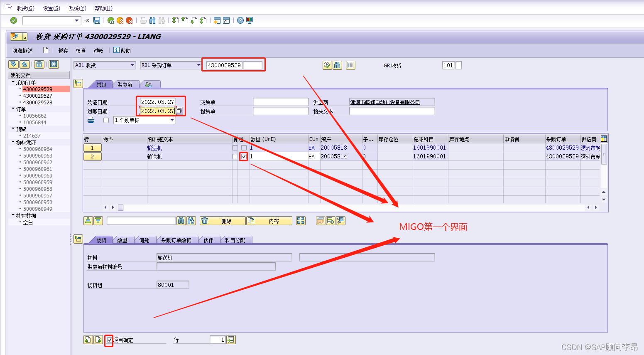Click the find next binoculars icon below table
The width and height of the screenshot is (644, 355).
[x=191, y=221]
